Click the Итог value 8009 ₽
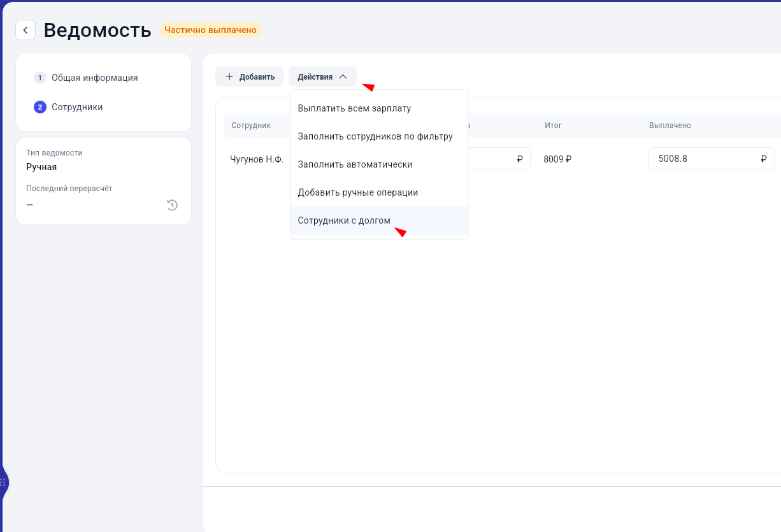Screen dimensions: 781x532 (557, 159)
